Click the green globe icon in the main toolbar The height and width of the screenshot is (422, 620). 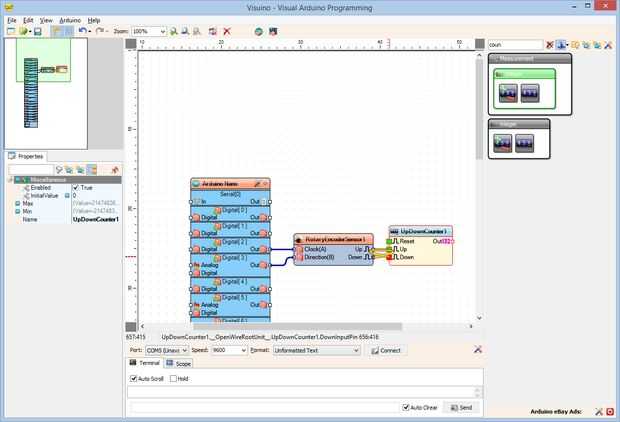[x=259, y=31]
